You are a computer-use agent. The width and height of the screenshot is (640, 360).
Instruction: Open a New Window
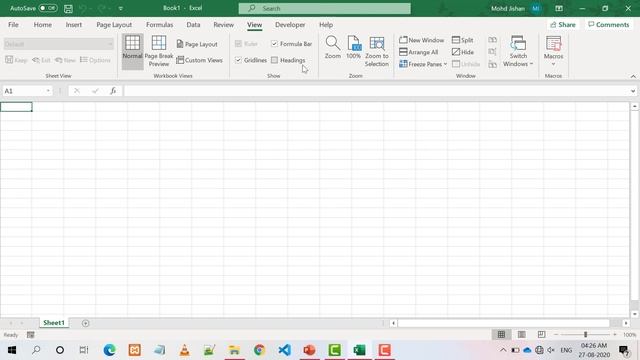[x=422, y=40]
